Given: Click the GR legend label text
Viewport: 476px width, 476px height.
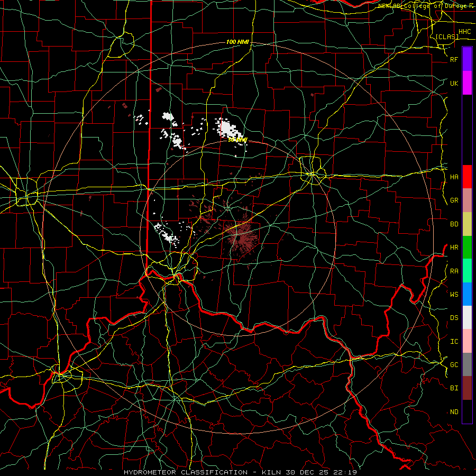Looking at the screenshot, I should click(x=454, y=200).
